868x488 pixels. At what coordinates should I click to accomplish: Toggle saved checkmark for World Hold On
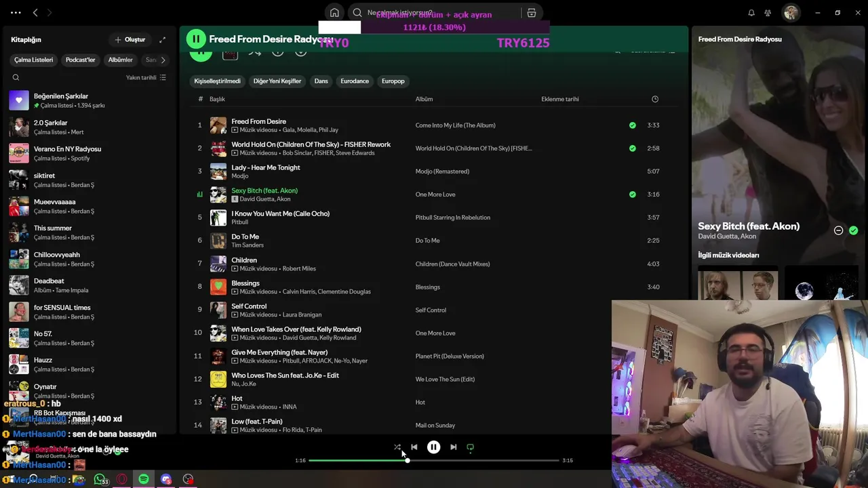pyautogui.click(x=632, y=148)
